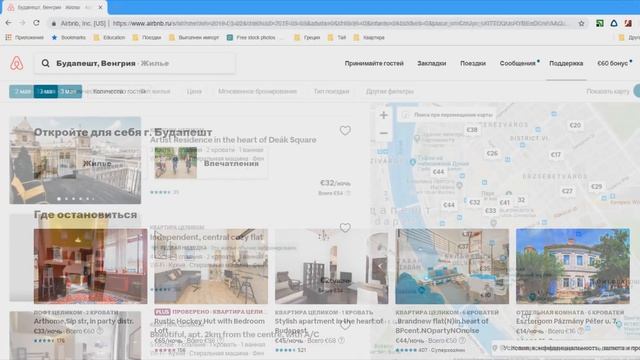Click the Airbnb logo

pyautogui.click(x=17, y=63)
